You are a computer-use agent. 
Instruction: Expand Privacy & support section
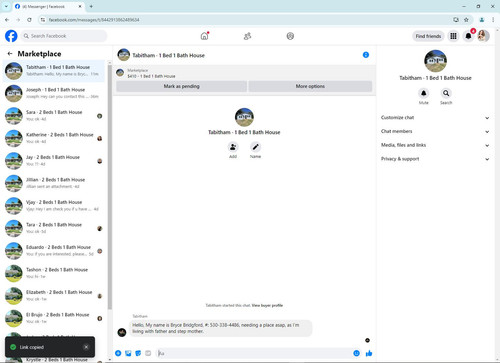(435, 159)
